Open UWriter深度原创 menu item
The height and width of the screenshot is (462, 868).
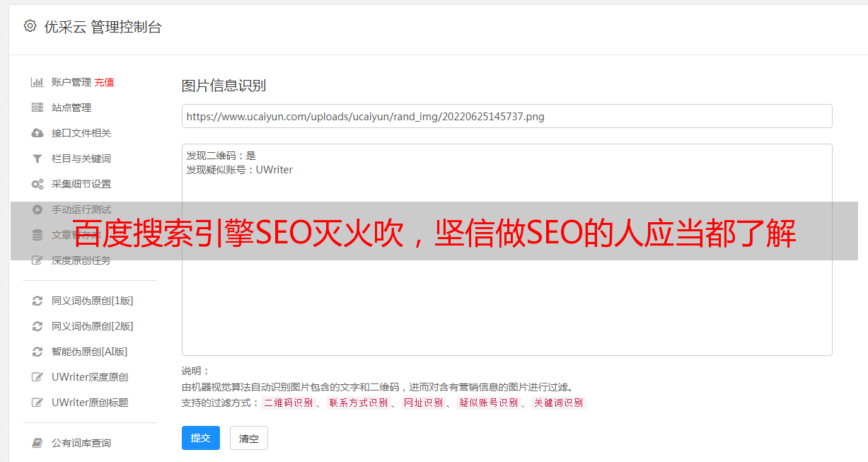[x=90, y=377]
